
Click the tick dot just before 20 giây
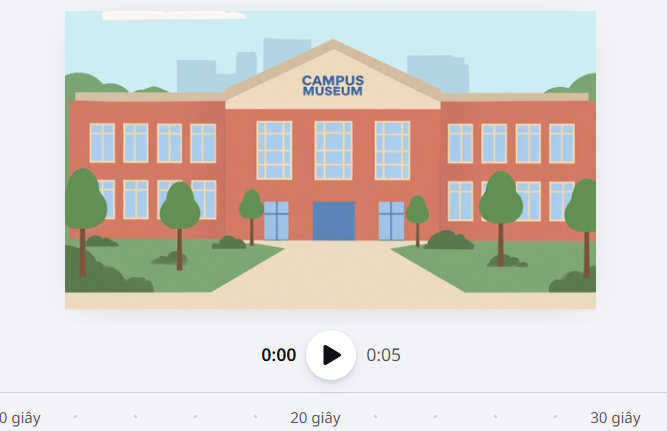(x=255, y=416)
